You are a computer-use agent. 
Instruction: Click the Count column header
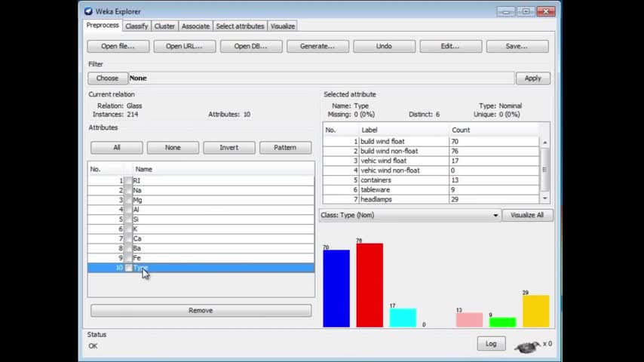point(494,130)
